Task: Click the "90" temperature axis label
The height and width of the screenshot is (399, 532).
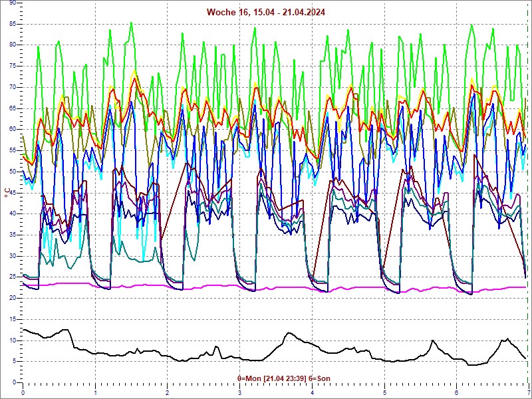Action: point(12,3)
